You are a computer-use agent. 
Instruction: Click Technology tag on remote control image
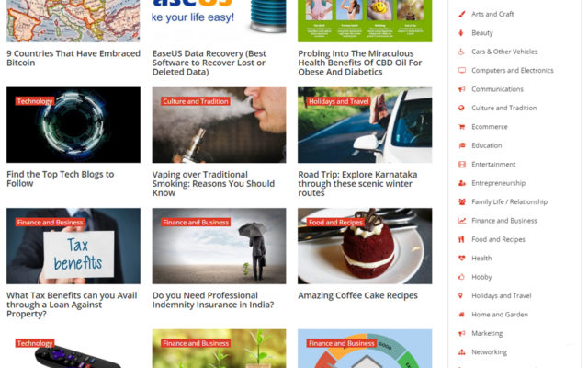pos(35,343)
